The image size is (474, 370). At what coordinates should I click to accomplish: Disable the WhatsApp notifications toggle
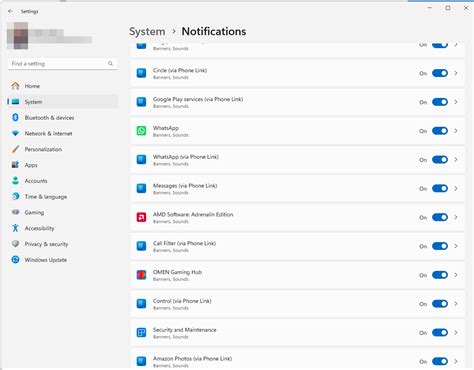click(x=440, y=131)
